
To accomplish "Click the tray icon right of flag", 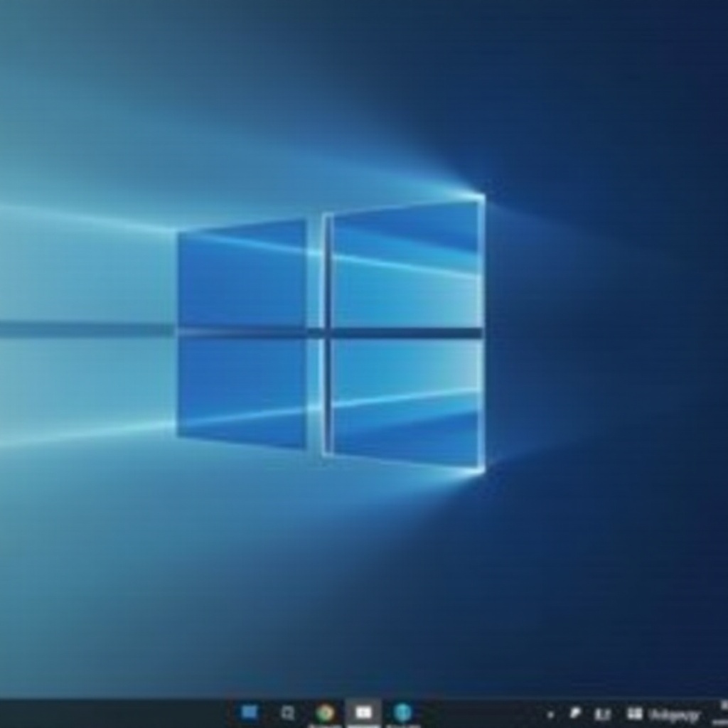I will [602, 714].
